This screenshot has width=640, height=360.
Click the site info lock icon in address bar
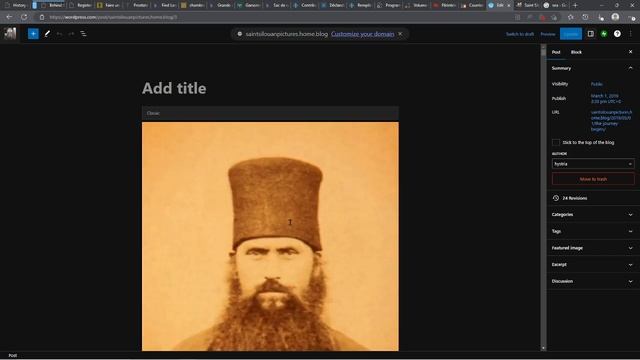[x=42, y=17]
